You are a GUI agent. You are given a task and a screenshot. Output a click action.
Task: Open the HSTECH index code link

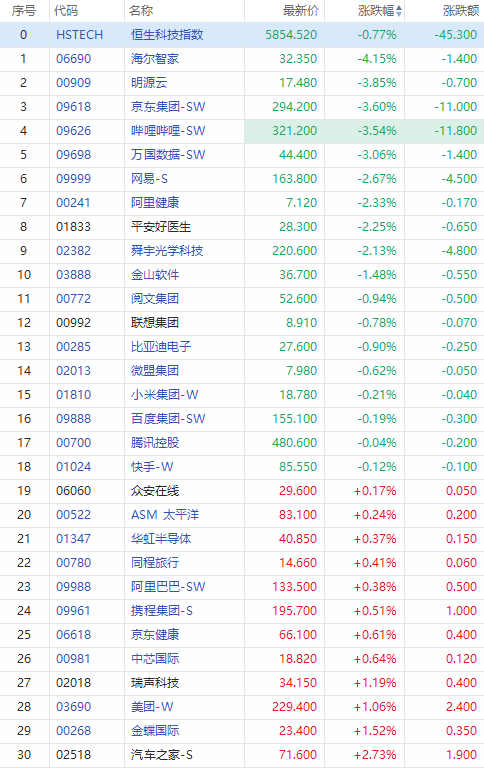point(79,35)
